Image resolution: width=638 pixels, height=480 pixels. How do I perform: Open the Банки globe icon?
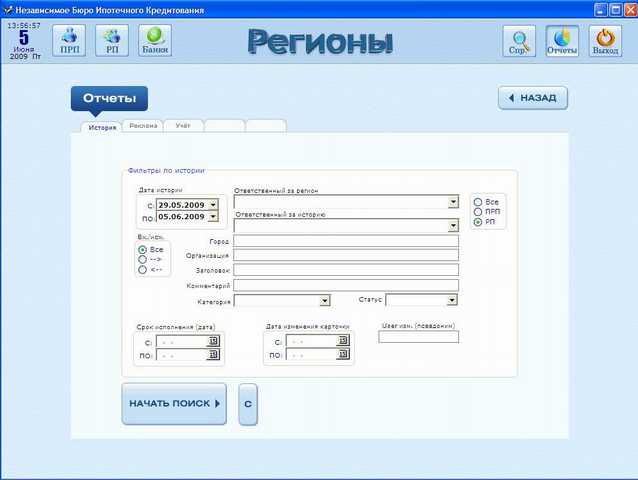coord(155,40)
